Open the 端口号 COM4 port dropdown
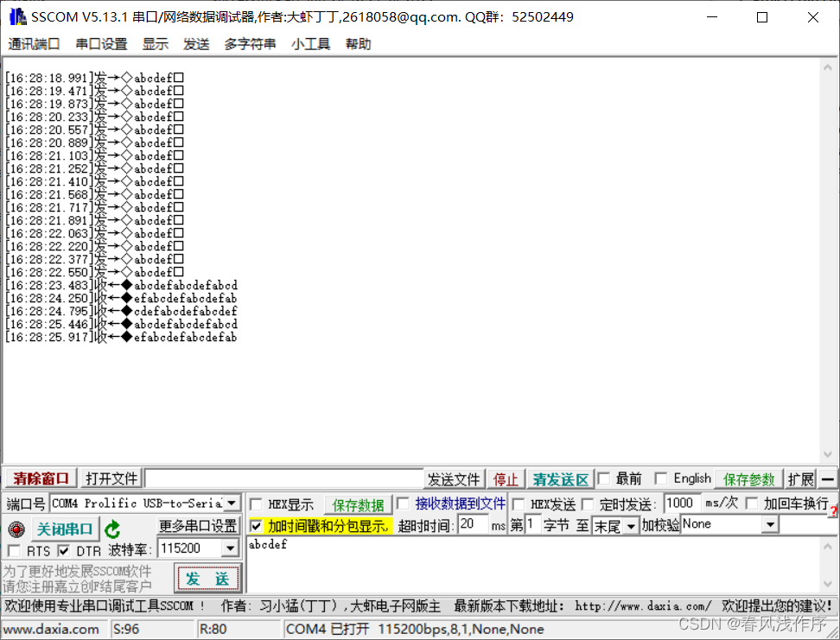 point(231,504)
